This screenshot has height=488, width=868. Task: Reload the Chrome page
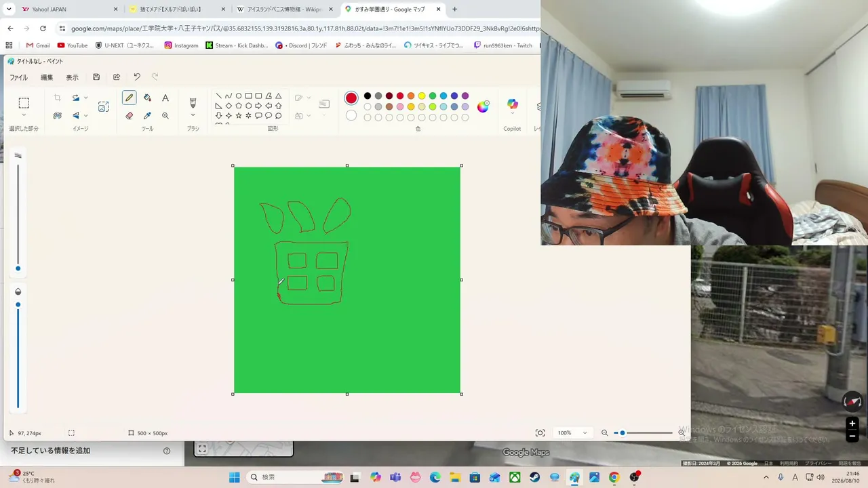pyautogui.click(x=43, y=28)
